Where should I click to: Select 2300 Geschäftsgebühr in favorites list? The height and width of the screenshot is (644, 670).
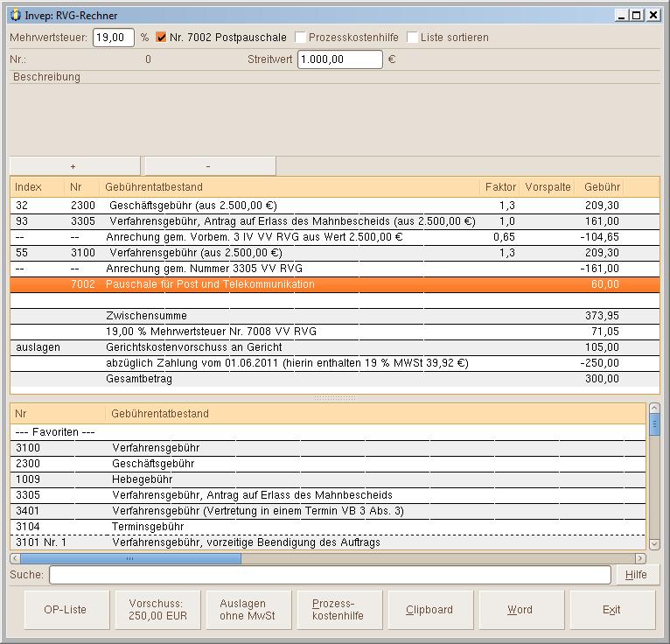pyautogui.click(x=328, y=464)
